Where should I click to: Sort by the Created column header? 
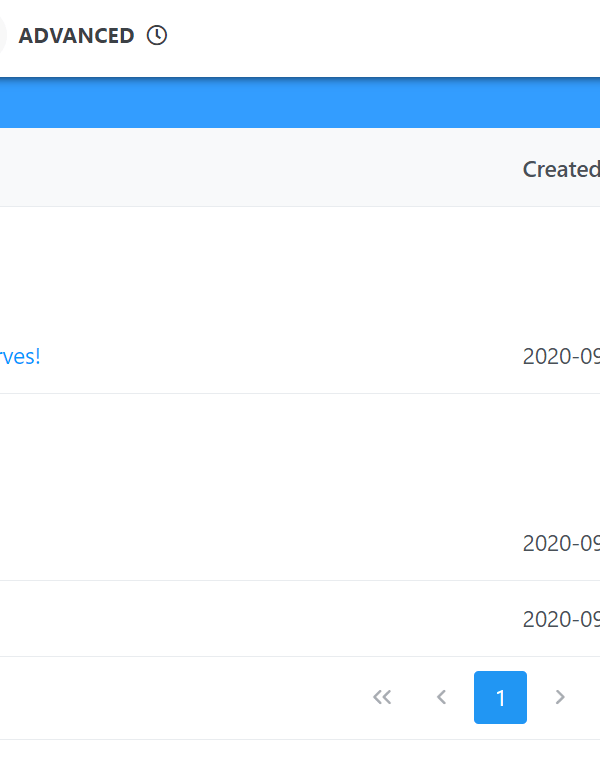click(x=560, y=169)
